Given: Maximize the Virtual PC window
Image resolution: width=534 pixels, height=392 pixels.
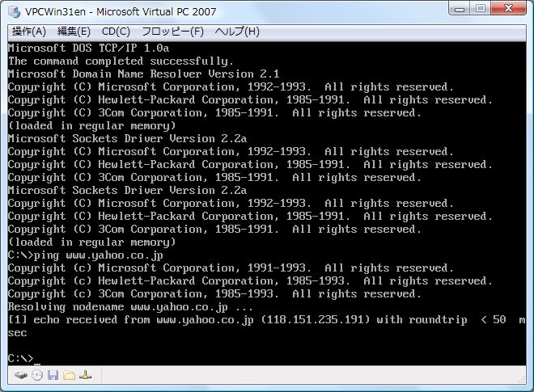Looking at the screenshot, I should pos(480,9).
